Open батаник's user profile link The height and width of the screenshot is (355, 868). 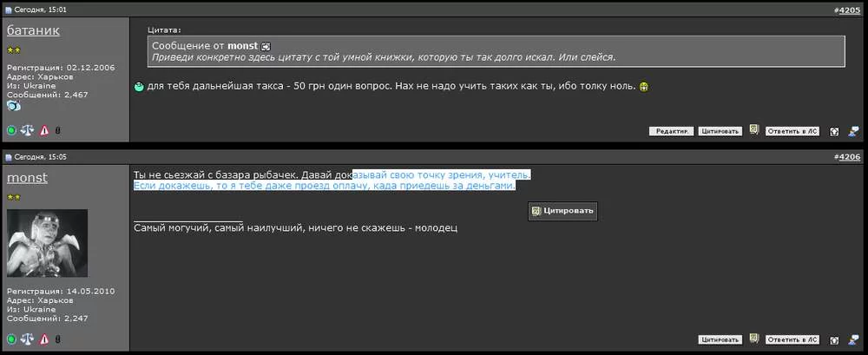coord(33,30)
